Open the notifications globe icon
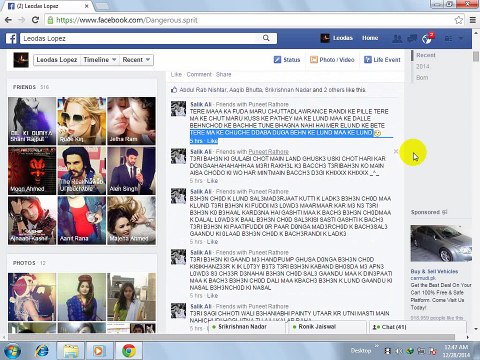The height and width of the screenshot is (360, 480). (427, 38)
